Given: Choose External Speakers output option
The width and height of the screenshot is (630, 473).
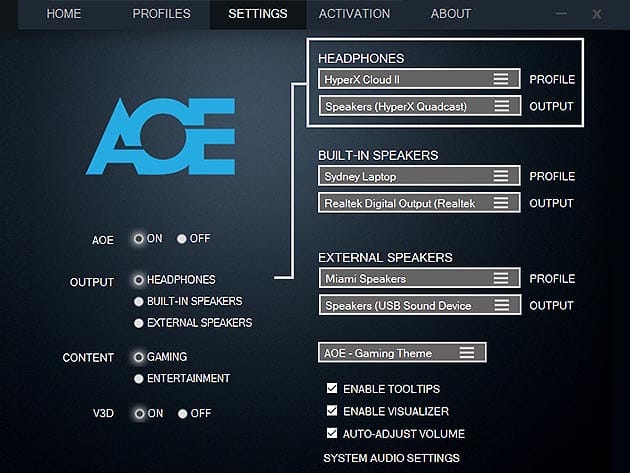Looking at the screenshot, I should (x=139, y=323).
